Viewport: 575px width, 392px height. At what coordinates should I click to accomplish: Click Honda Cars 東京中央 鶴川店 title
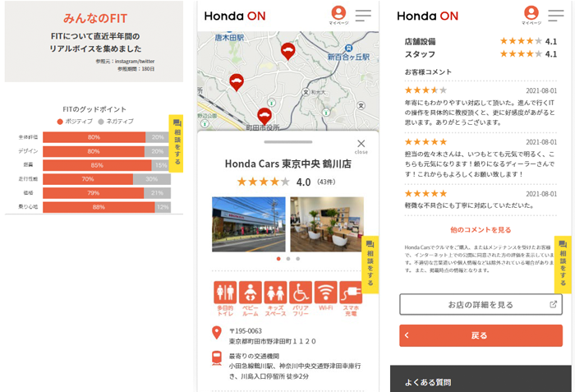[287, 164]
